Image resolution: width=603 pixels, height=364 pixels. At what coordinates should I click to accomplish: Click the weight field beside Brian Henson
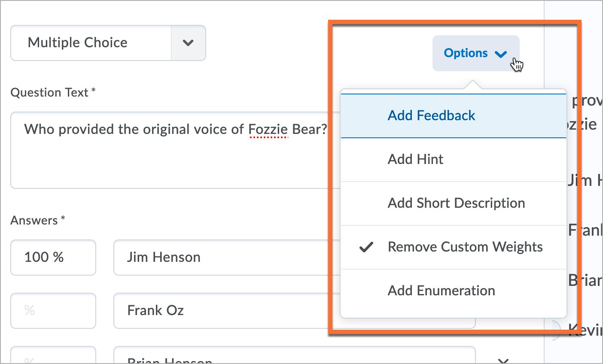pos(53,357)
